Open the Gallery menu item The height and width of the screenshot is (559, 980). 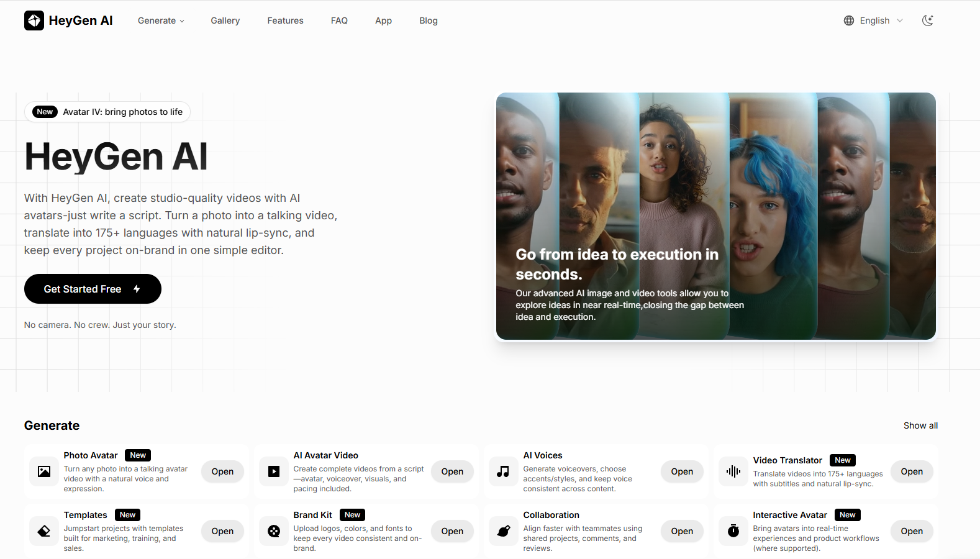click(x=225, y=20)
